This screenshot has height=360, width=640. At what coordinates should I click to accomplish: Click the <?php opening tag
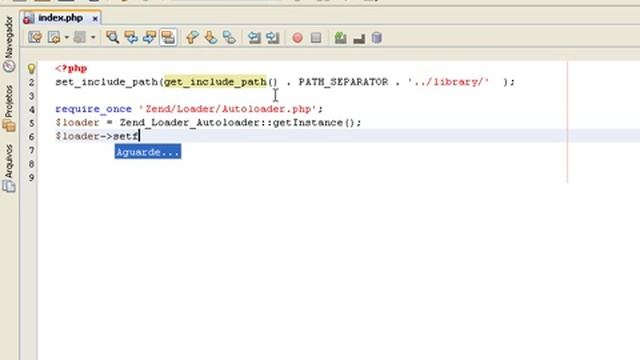point(71,68)
